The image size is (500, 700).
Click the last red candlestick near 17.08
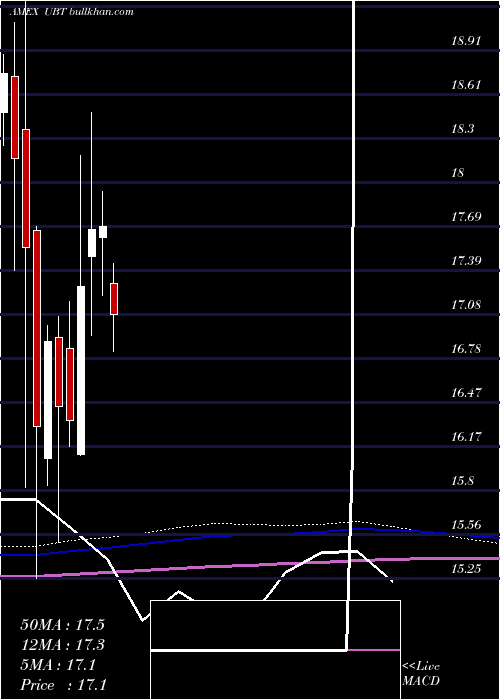pyautogui.click(x=114, y=299)
